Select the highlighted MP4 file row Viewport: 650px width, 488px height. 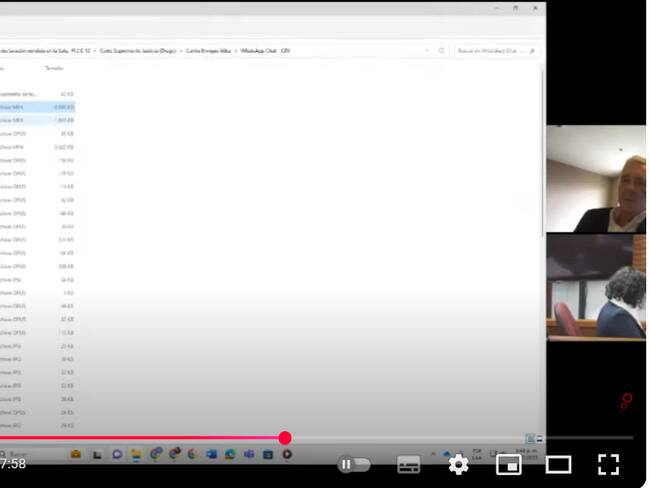pyautogui.click(x=35, y=106)
